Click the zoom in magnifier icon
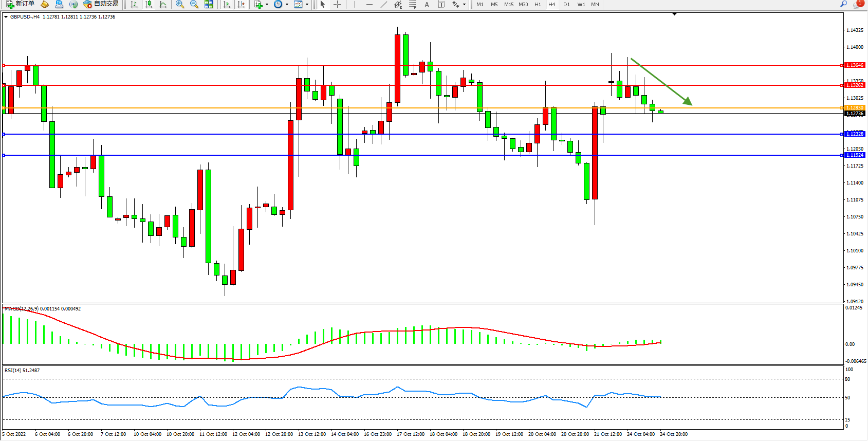 [179, 4]
